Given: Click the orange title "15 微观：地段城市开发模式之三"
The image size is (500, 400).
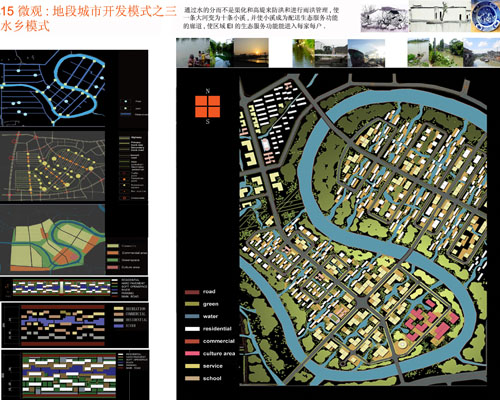Looking at the screenshot, I should click(x=88, y=11).
